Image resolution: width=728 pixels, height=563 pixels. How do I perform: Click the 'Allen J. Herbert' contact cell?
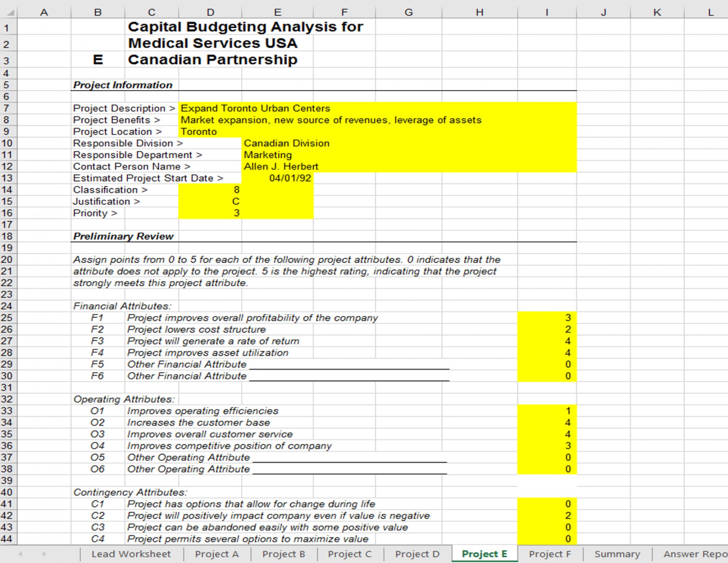point(409,167)
